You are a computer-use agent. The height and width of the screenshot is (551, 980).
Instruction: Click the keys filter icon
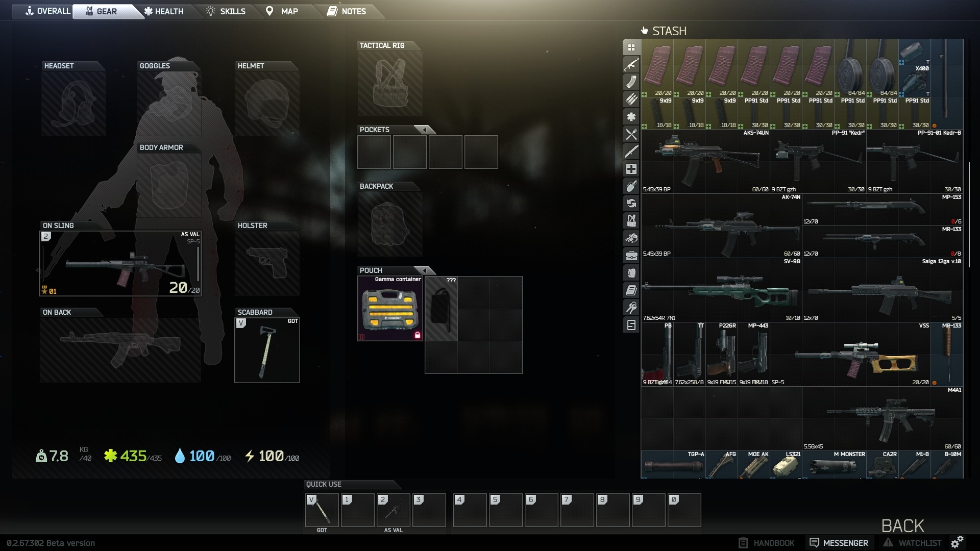pyautogui.click(x=631, y=308)
